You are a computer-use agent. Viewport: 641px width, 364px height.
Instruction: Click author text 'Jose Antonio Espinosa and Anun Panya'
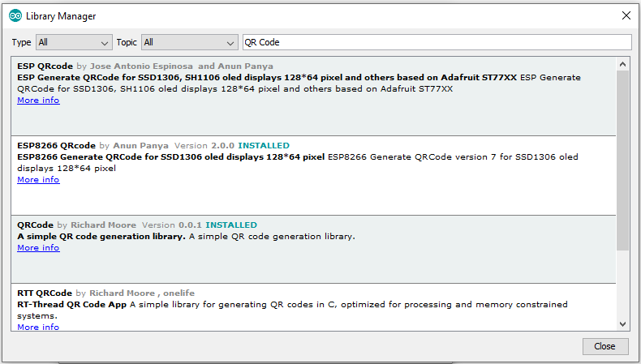(x=182, y=66)
